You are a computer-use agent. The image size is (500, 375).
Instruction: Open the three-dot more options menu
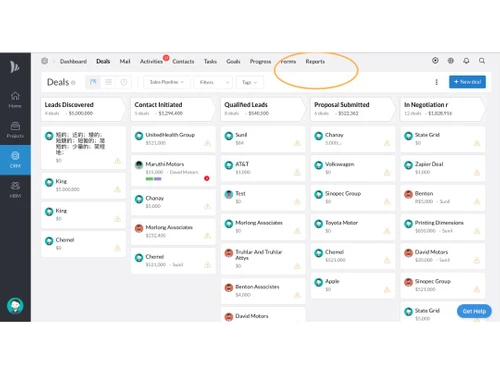[x=436, y=82]
